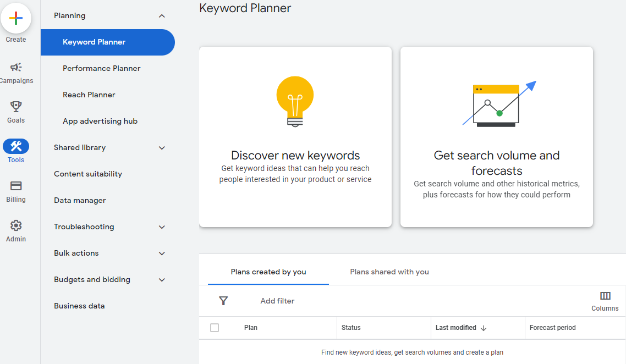
Task: Expand the Budgets and bidding section
Action: pyautogui.click(x=162, y=280)
